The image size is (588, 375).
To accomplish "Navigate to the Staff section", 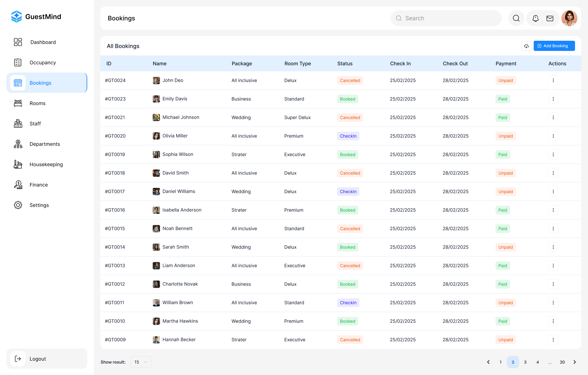I will (x=35, y=123).
